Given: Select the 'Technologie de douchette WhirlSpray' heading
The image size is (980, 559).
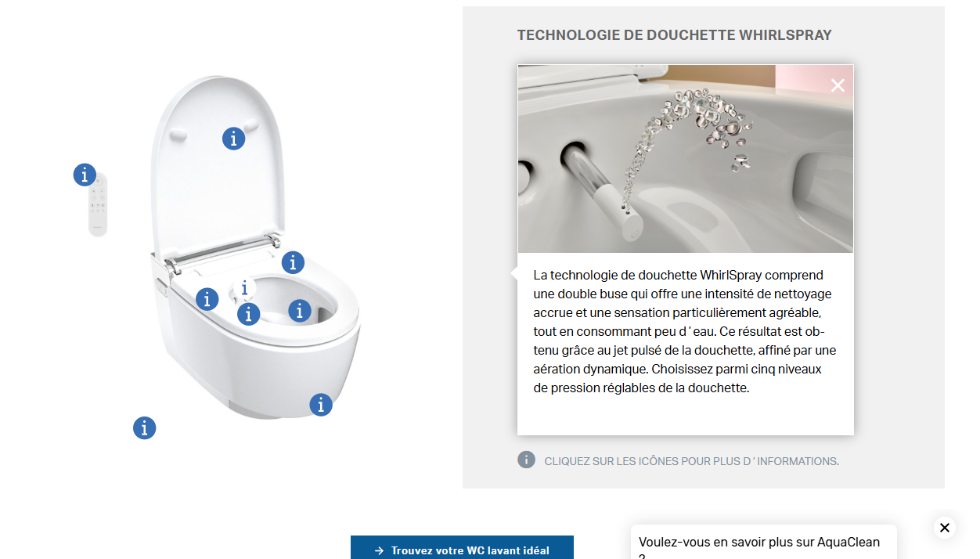Looking at the screenshot, I should [x=674, y=35].
